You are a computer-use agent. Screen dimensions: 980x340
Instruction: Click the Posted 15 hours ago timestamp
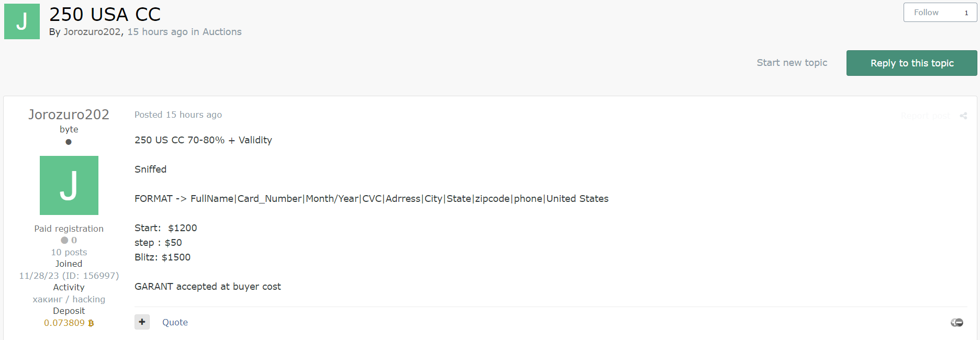178,115
